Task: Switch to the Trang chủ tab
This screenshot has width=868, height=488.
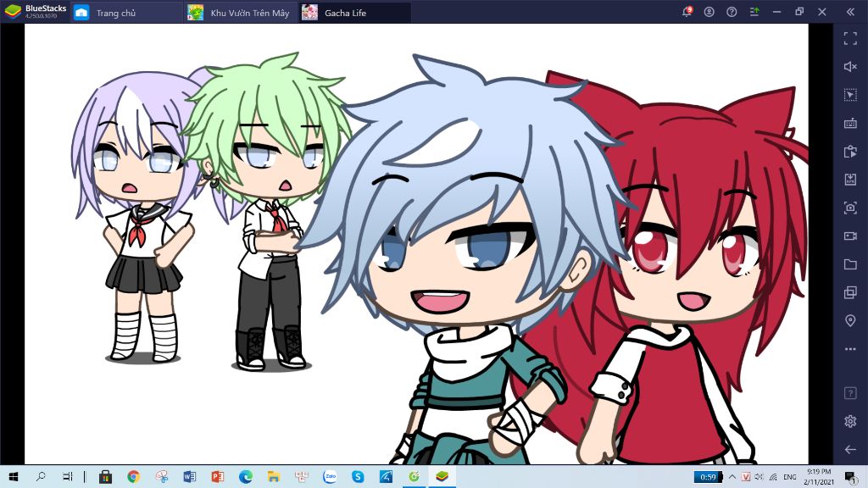Action: coord(127,12)
